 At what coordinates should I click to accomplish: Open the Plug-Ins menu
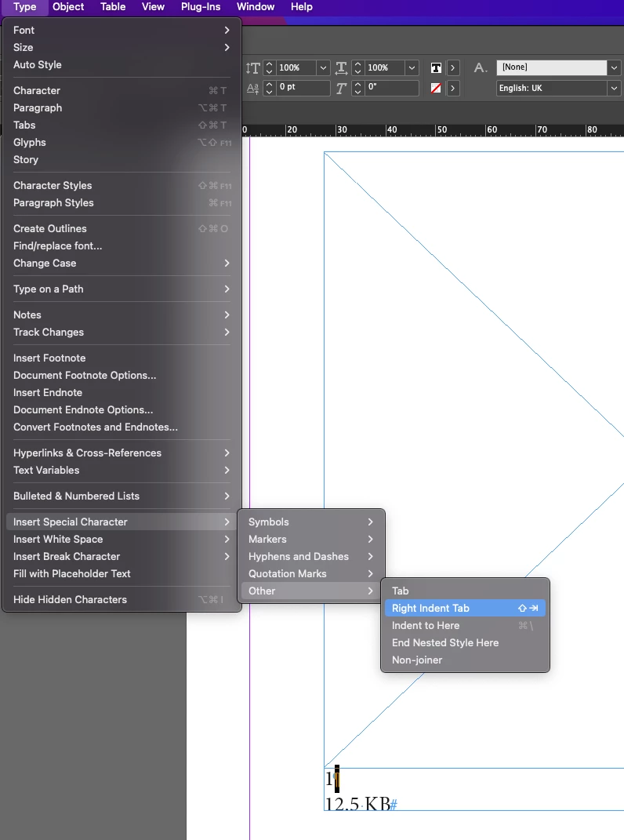coord(201,7)
